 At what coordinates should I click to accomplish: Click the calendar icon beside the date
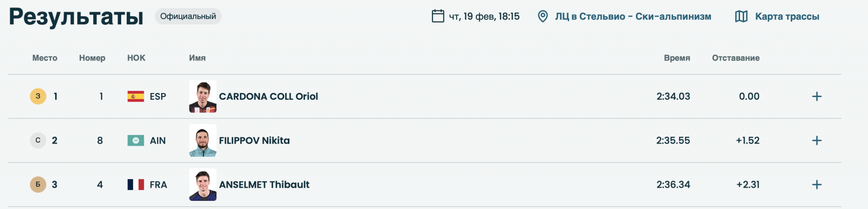click(x=438, y=16)
